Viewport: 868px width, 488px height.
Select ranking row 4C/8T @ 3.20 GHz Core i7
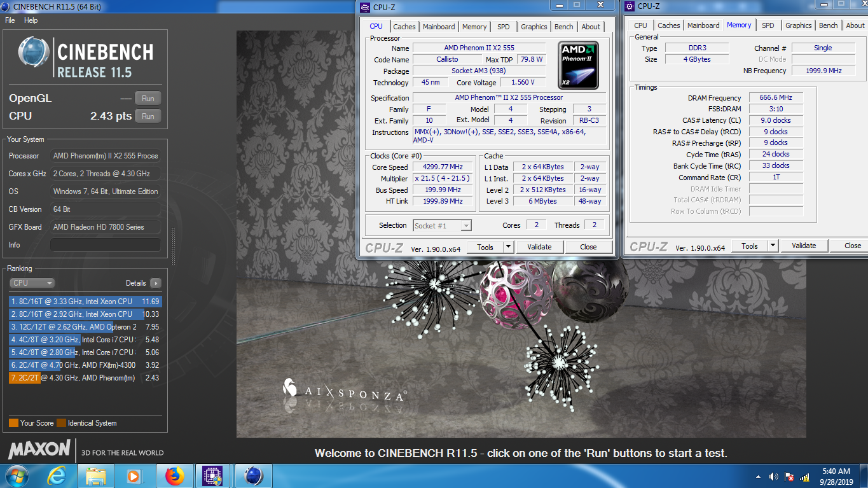[85, 340]
